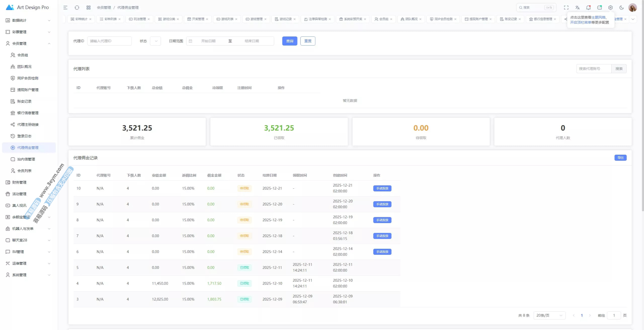The height and width of the screenshot is (330, 644).
Task: Click 手动发放 for record ID 10
Action: click(382, 188)
